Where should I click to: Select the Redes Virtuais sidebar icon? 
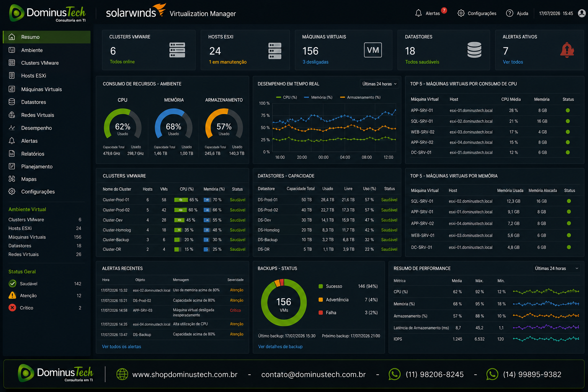point(12,115)
